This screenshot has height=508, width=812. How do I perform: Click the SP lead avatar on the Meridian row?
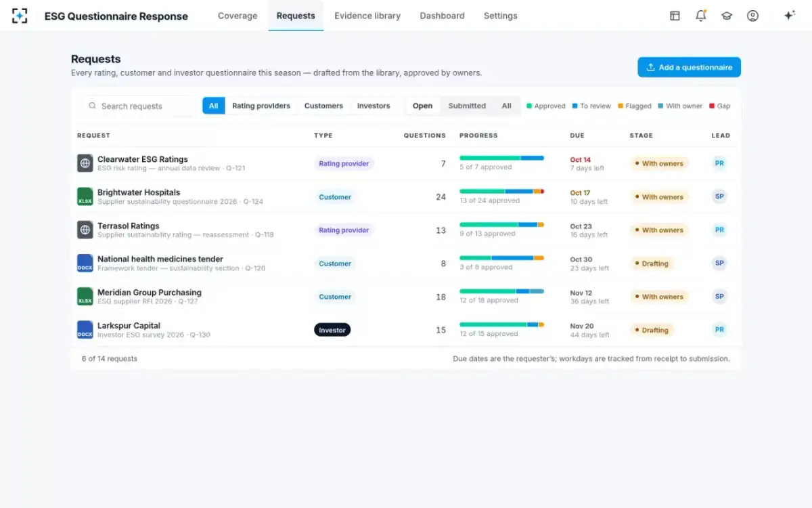[719, 297]
